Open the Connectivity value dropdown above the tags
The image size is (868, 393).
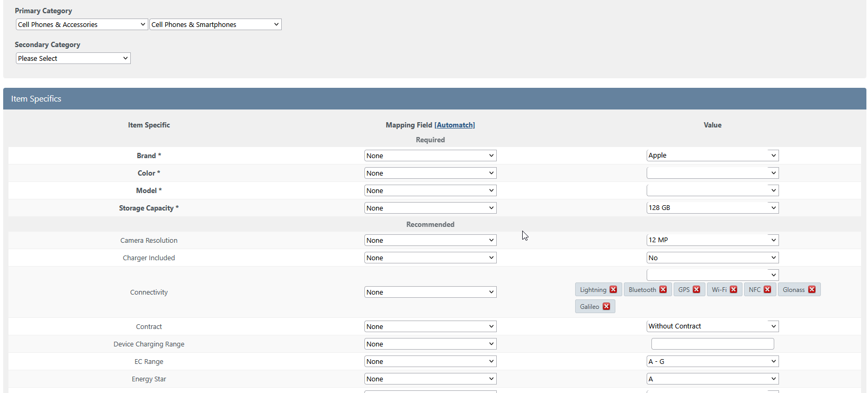(x=712, y=275)
